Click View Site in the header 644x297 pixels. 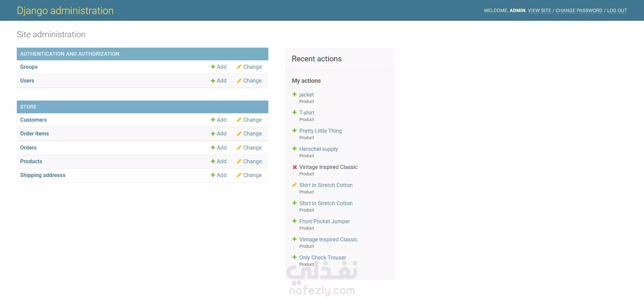pyautogui.click(x=539, y=10)
